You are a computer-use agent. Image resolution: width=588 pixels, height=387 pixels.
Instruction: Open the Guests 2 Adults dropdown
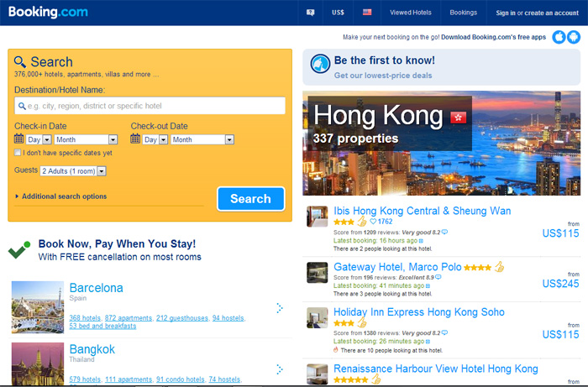click(x=73, y=171)
